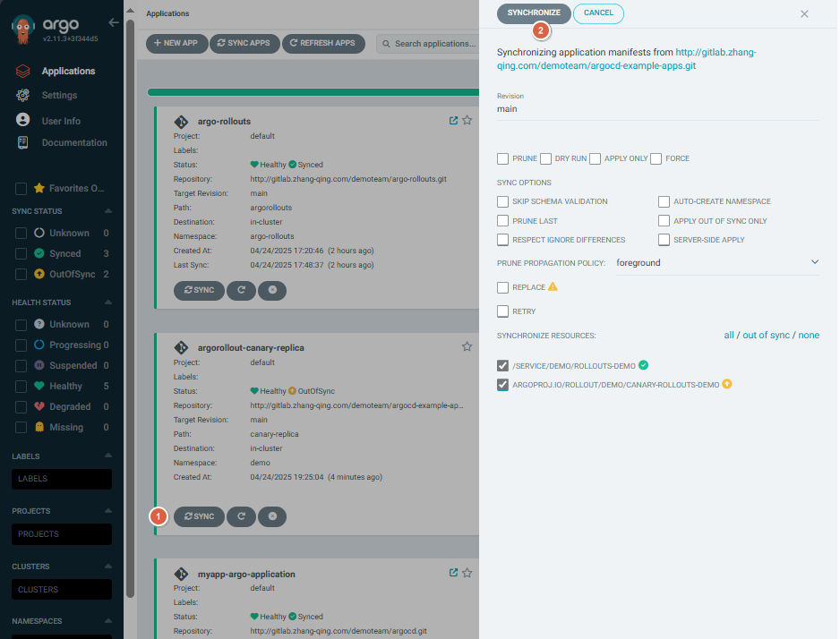Focus the PROJECTS filter input
Viewport: 840px width, 639px height.
coord(62,534)
